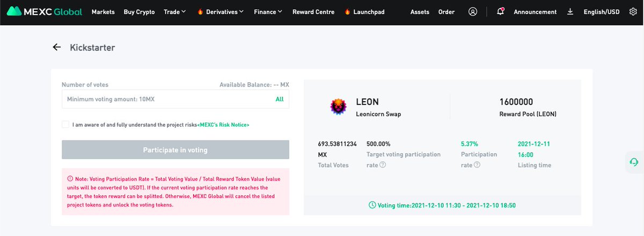Open the Order menu
The height and width of the screenshot is (236, 644).
click(x=447, y=12)
